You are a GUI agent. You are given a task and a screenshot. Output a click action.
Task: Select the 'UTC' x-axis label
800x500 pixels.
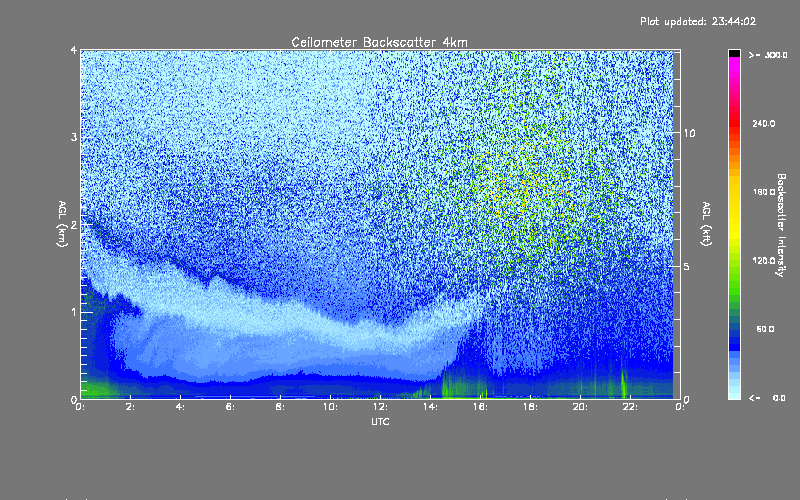tap(380, 421)
